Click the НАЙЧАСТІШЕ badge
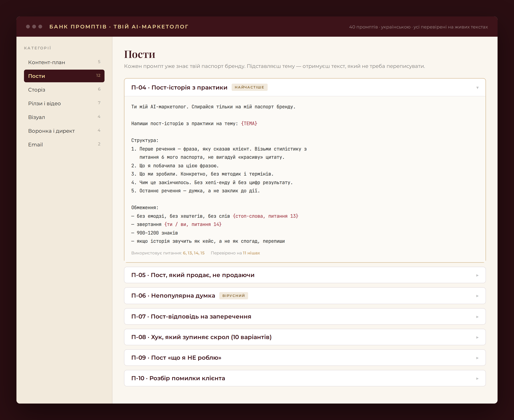514x420 pixels. (249, 87)
